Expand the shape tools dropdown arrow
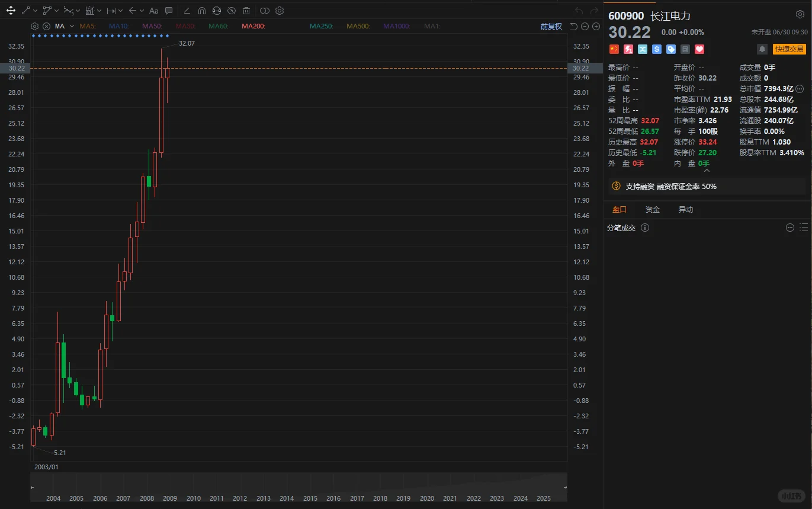 pyautogui.click(x=57, y=11)
